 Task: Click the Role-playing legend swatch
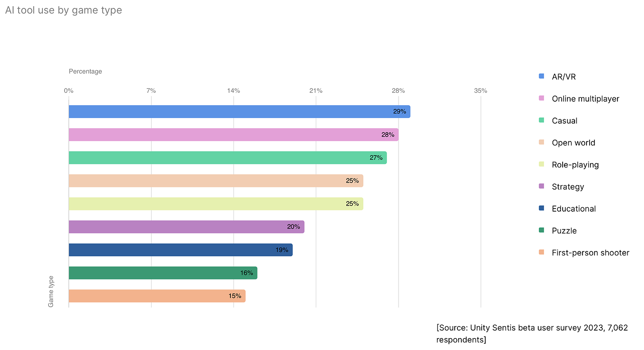click(541, 164)
